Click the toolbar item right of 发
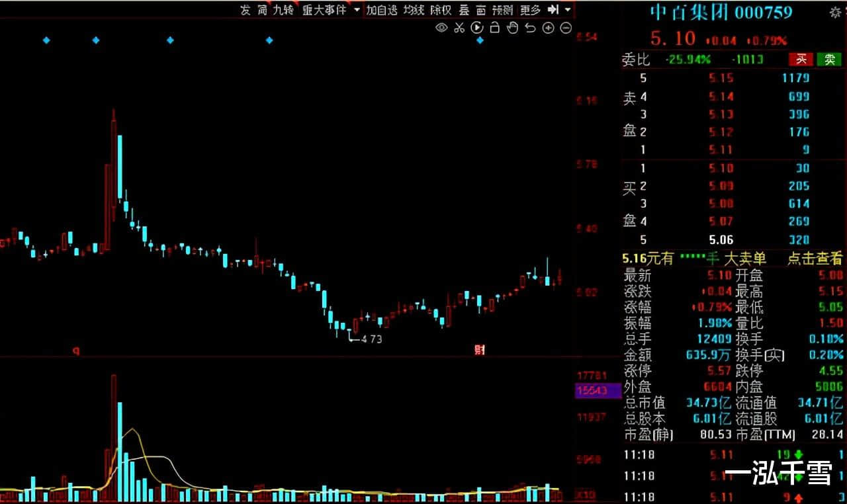 (263, 10)
